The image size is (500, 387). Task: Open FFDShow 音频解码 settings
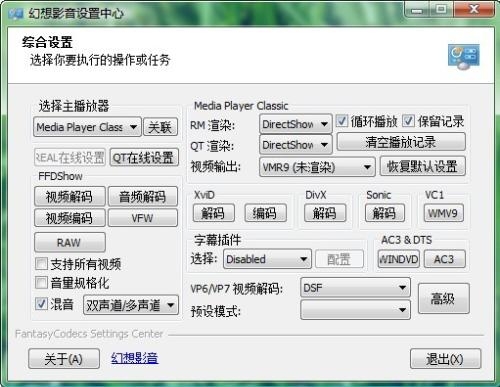pyautogui.click(x=143, y=196)
